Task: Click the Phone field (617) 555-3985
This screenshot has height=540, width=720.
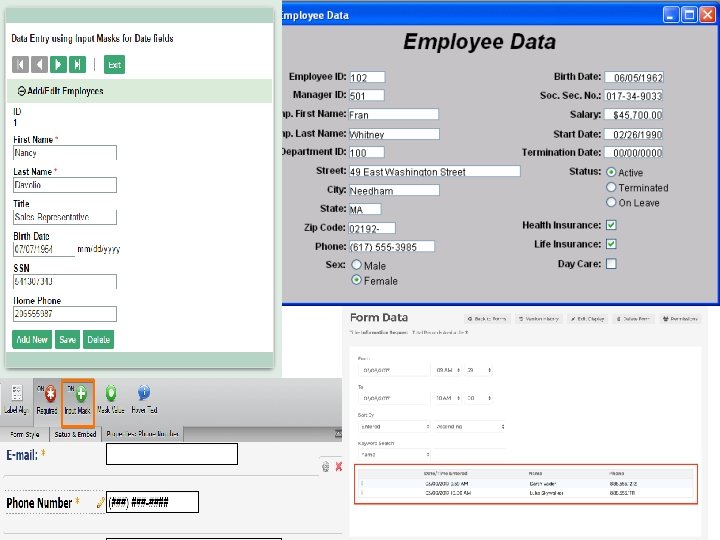Action: tap(392, 247)
